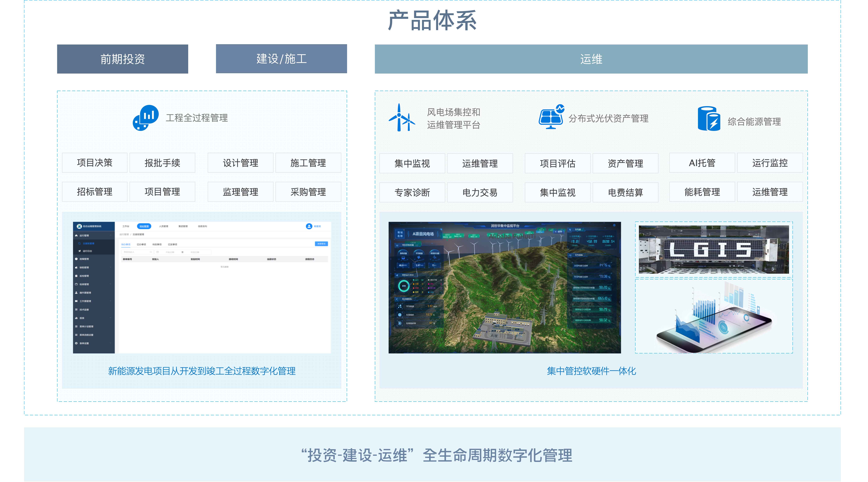
Task: Click the 招标管理 box
Action: coord(95,192)
